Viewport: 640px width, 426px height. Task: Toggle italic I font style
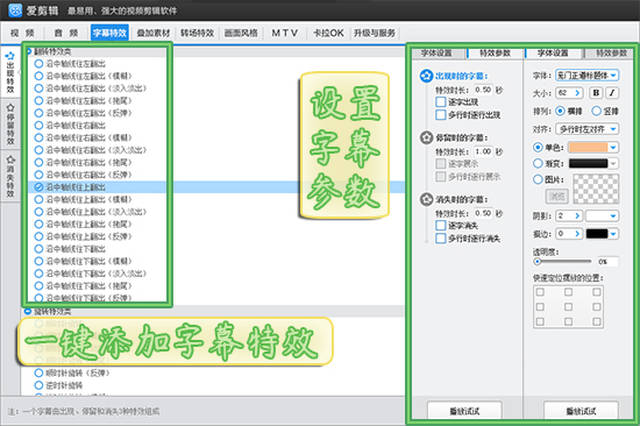(612, 93)
